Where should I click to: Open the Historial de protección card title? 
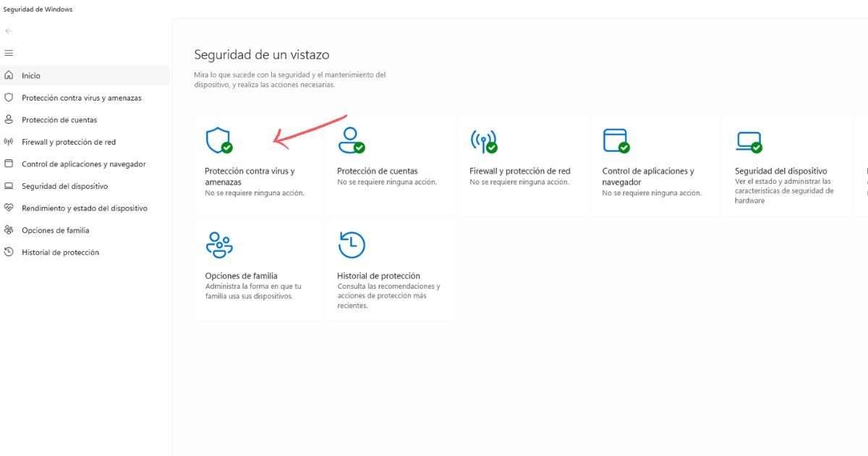click(x=378, y=276)
